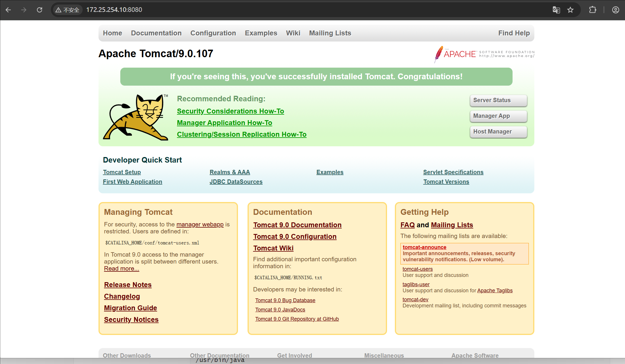Click the Manager App button
Screen dimensions: 625x364
point(498,116)
